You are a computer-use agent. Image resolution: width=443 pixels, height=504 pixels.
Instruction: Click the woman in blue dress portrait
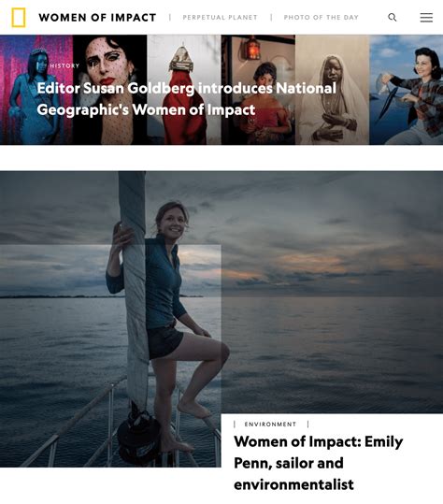click(x=36, y=90)
